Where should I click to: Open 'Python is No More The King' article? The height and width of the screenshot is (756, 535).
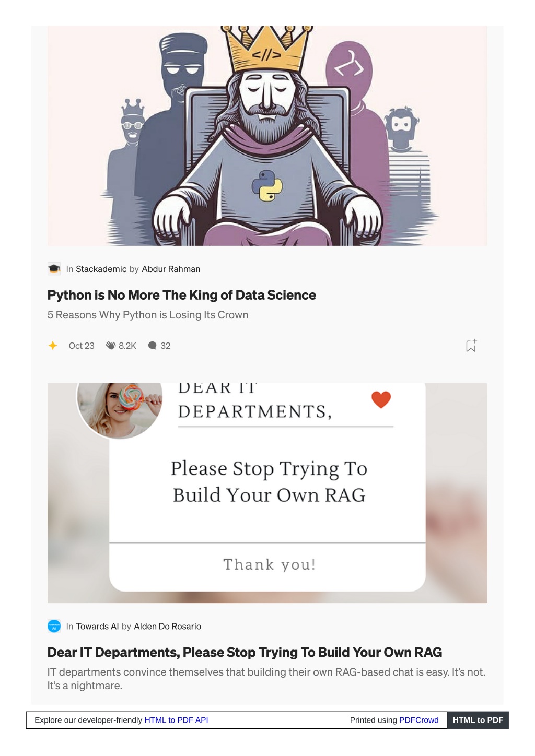(182, 295)
